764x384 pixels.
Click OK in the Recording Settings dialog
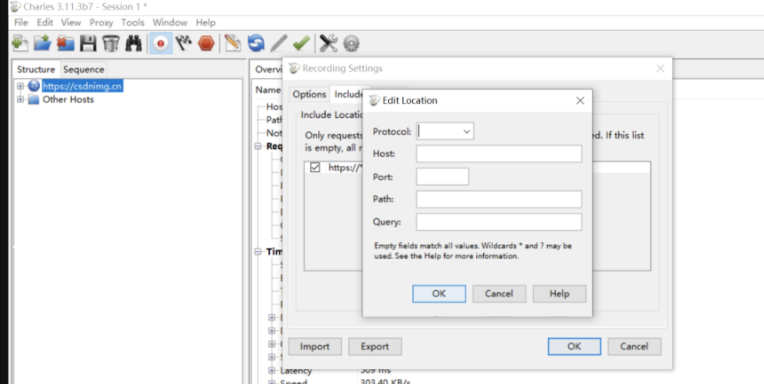click(x=574, y=346)
